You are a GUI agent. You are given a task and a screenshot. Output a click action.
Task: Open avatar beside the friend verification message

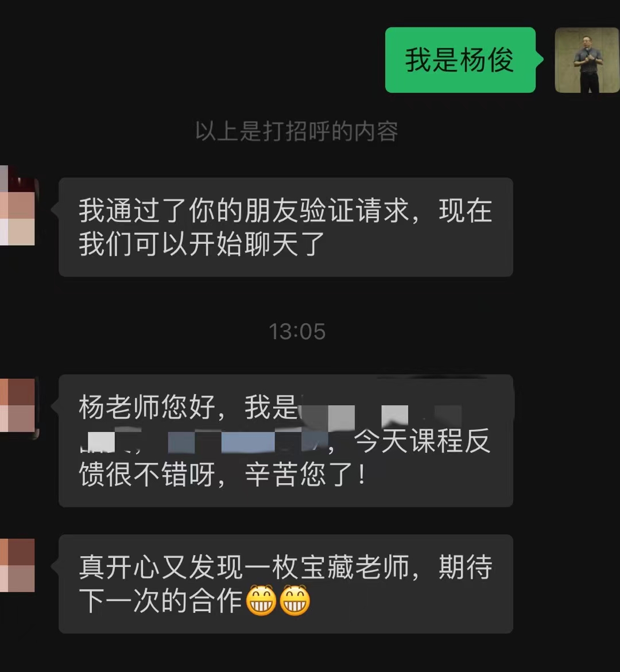coord(17,205)
